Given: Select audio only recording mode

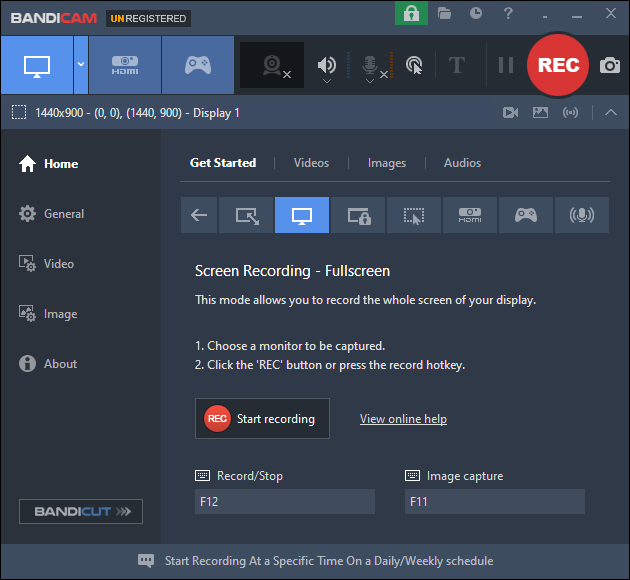Looking at the screenshot, I should 582,215.
